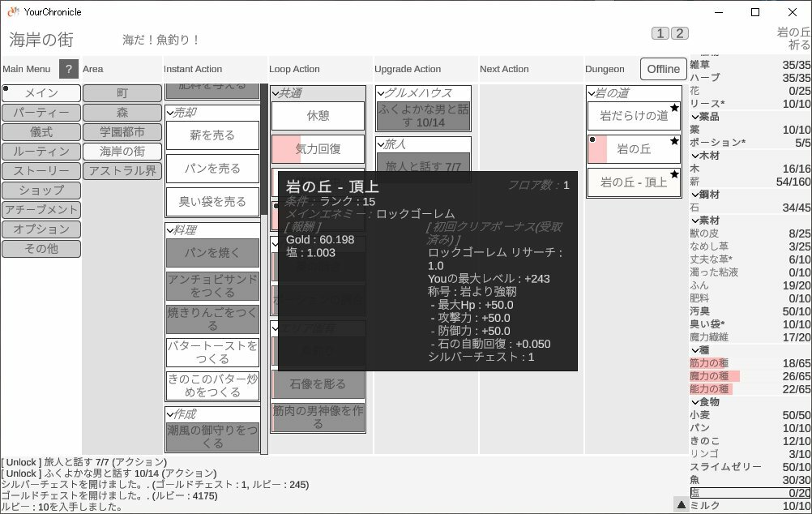Click the star on 岩だらけの道 dungeon

point(674,108)
